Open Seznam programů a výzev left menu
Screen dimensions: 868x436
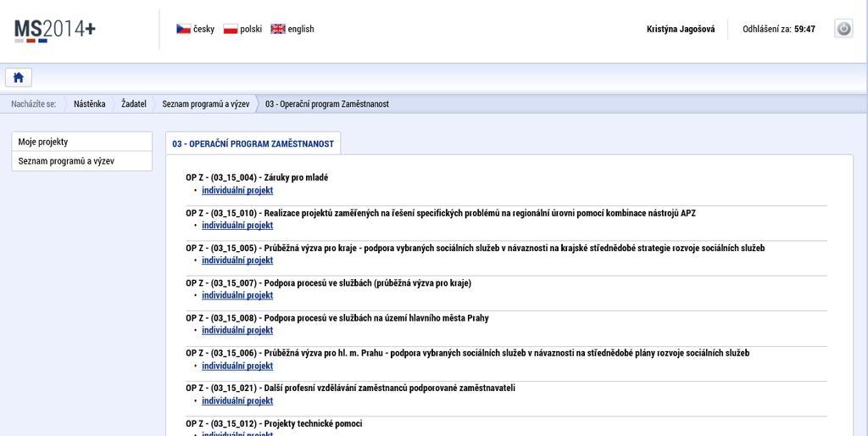82,161
